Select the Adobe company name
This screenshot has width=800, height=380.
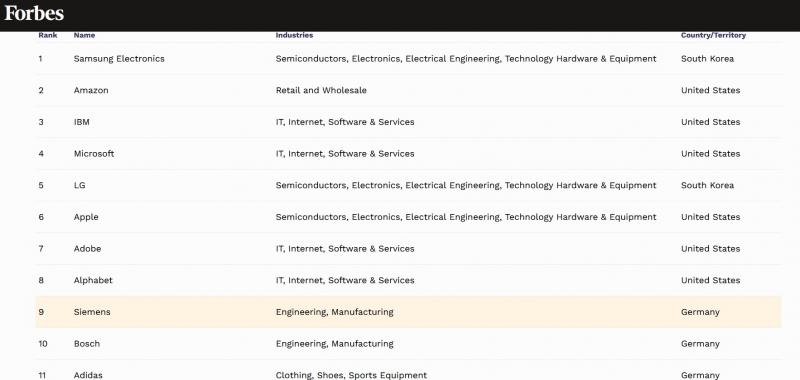pos(87,248)
